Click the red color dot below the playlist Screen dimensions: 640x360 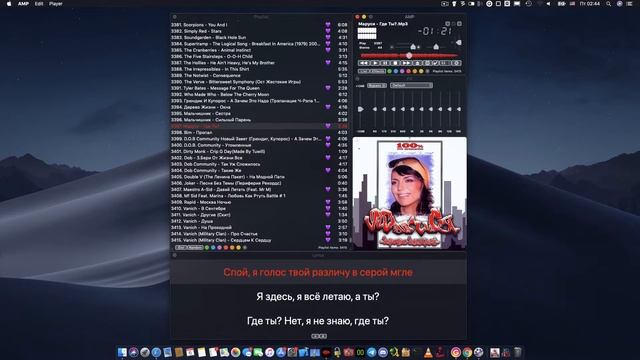click(226, 248)
